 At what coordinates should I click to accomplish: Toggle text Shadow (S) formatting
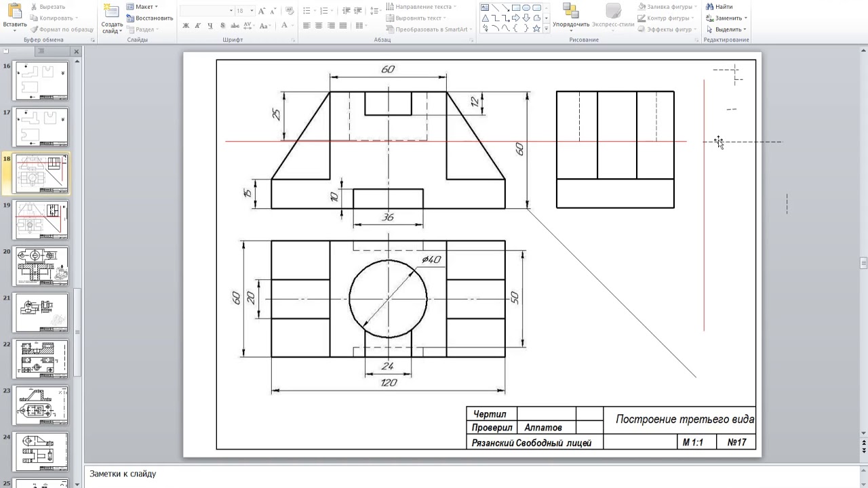[x=222, y=26]
